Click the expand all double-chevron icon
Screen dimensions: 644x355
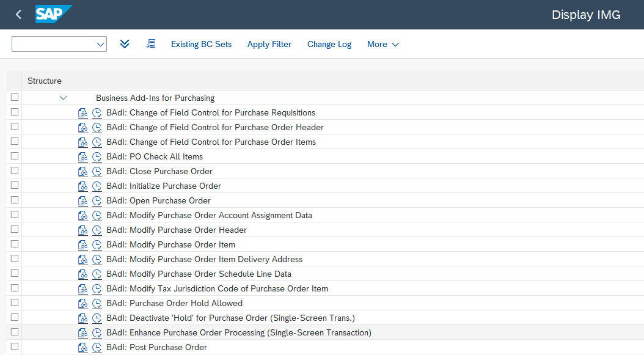point(125,43)
